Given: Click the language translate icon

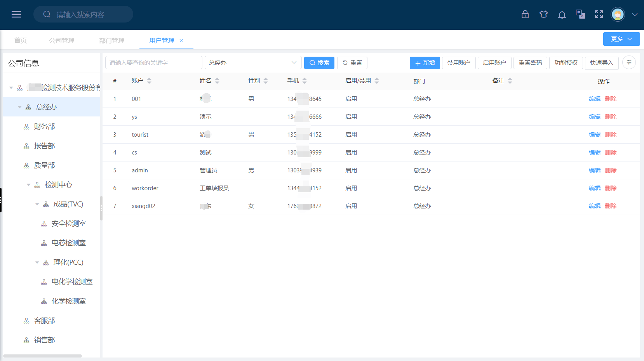Looking at the screenshot, I should coord(580,14).
